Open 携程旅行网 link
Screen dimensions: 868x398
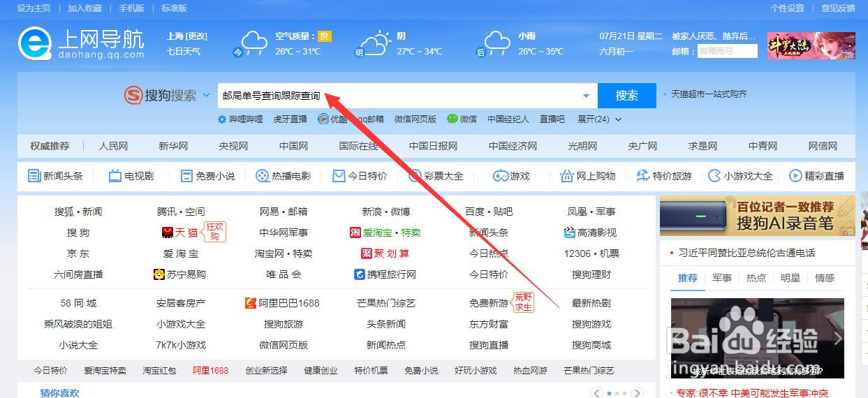[385, 274]
